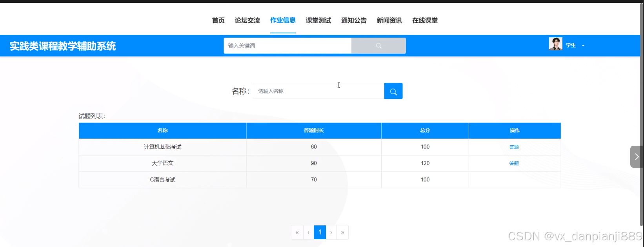This screenshot has height=247, width=644.
Task: Click duration value 60 in the table
Action: pos(314,147)
